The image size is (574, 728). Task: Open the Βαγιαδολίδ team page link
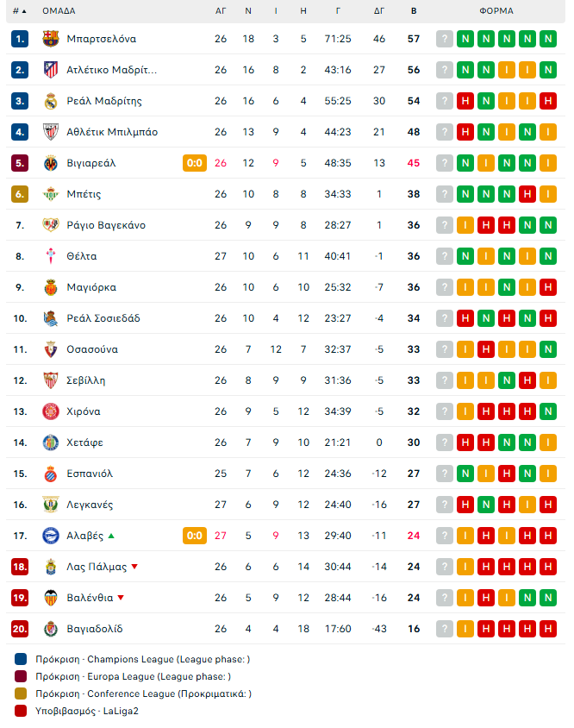(95, 629)
